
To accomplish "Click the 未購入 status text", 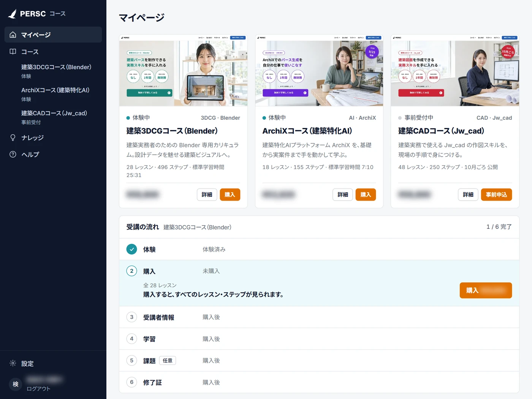I will pyautogui.click(x=211, y=271).
